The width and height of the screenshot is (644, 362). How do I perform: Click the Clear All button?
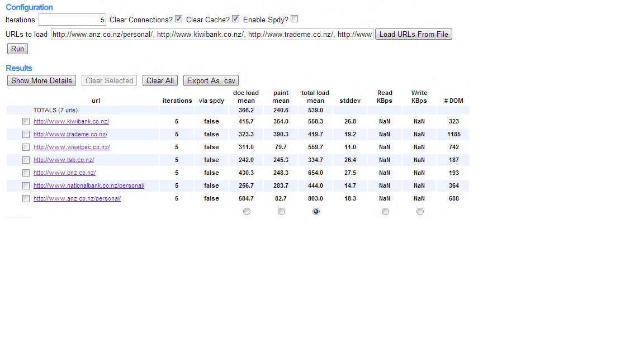pyautogui.click(x=160, y=81)
